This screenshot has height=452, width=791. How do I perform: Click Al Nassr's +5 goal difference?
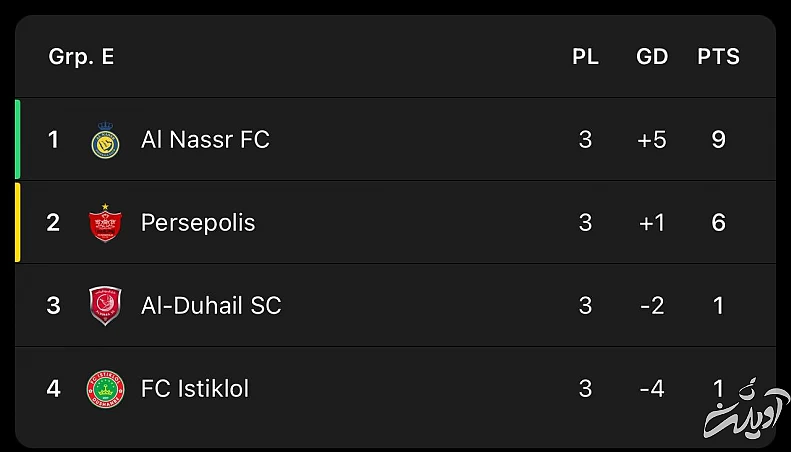[652, 140]
